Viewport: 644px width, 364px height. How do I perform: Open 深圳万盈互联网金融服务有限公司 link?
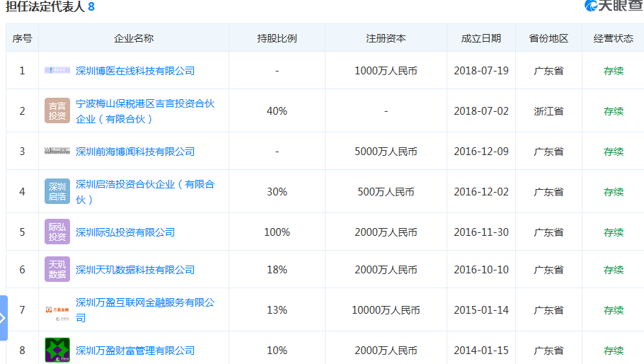[x=144, y=303]
